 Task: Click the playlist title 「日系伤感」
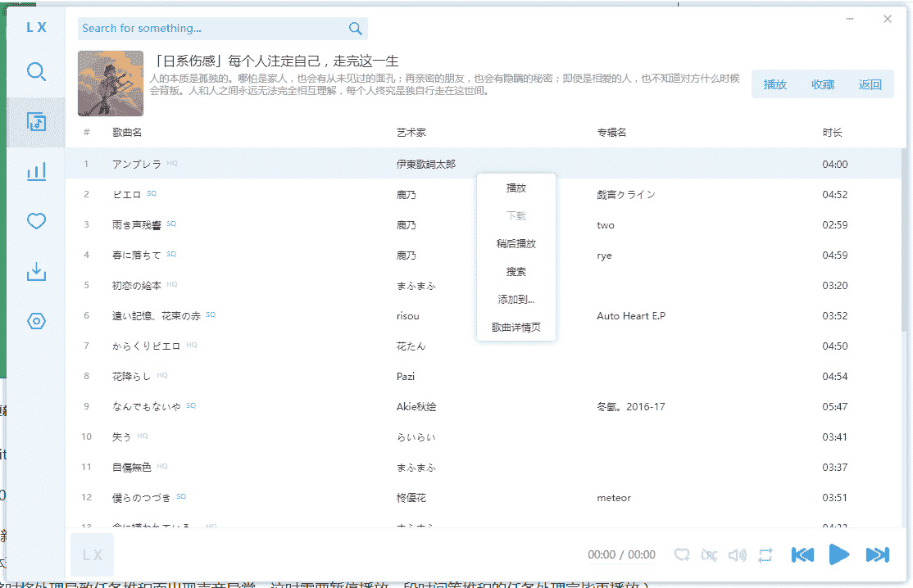275,61
